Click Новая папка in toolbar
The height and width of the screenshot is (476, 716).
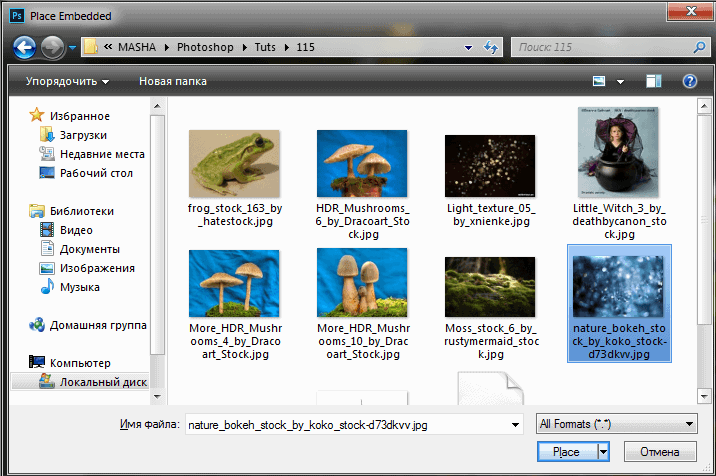(x=173, y=81)
